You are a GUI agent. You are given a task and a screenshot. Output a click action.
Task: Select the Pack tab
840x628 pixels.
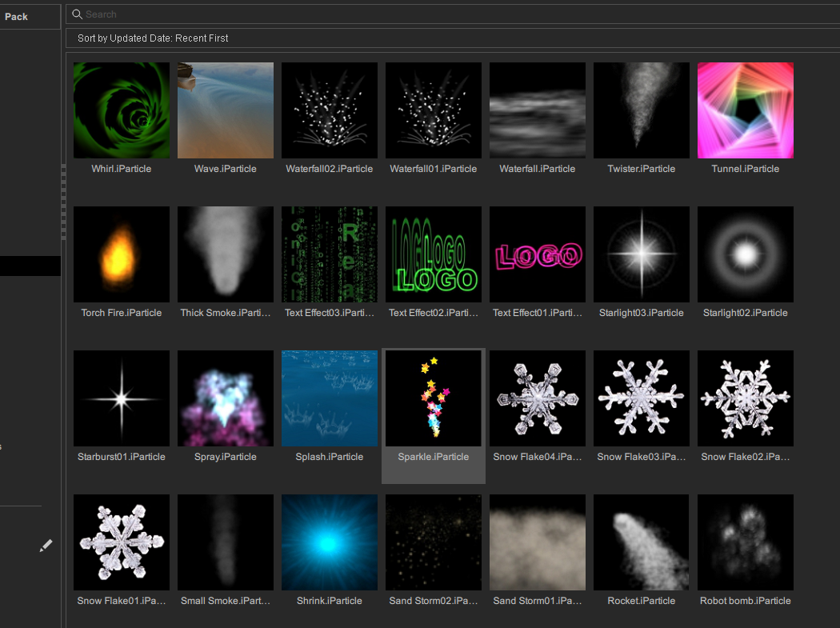click(x=16, y=17)
